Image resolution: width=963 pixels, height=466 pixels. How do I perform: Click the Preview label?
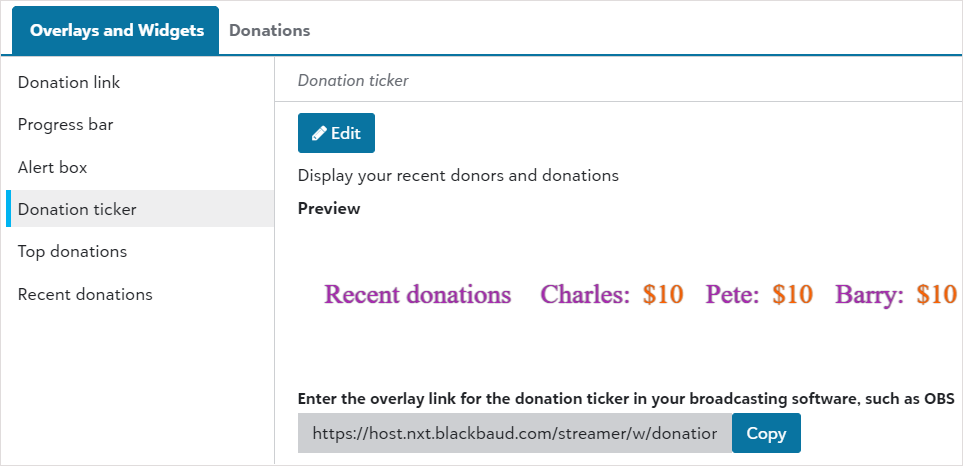pyautogui.click(x=329, y=209)
